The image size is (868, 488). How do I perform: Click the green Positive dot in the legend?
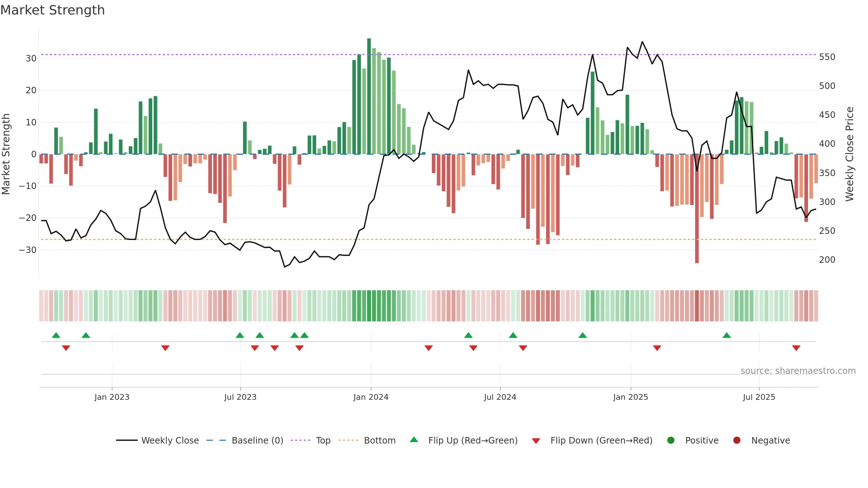pos(671,440)
